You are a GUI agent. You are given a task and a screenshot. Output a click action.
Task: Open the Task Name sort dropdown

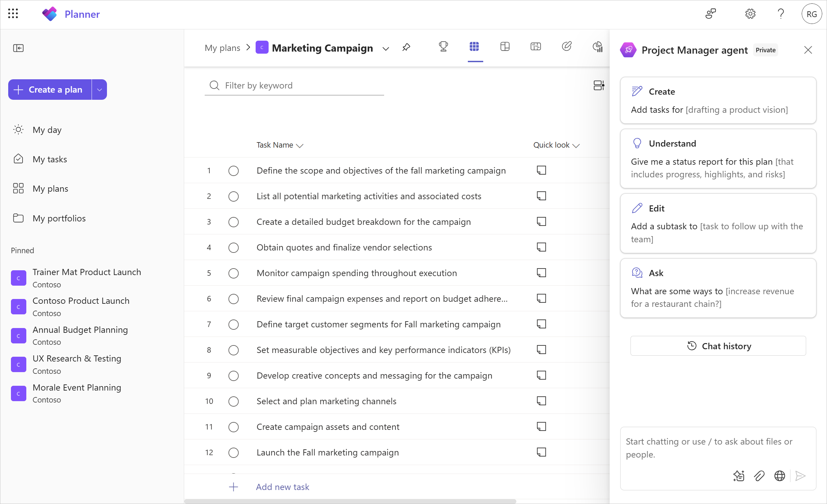pyautogui.click(x=300, y=145)
